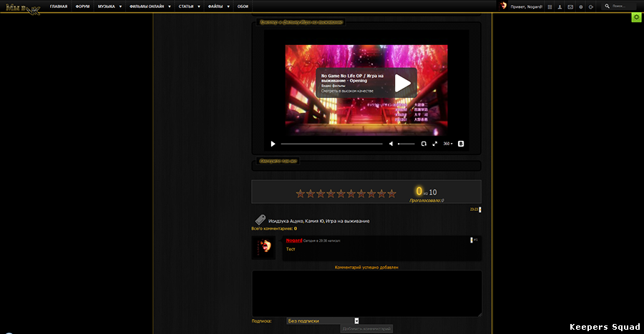644x334 pixels.
Task: Click the VK logo icon in the player bar
Action: click(x=461, y=144)
